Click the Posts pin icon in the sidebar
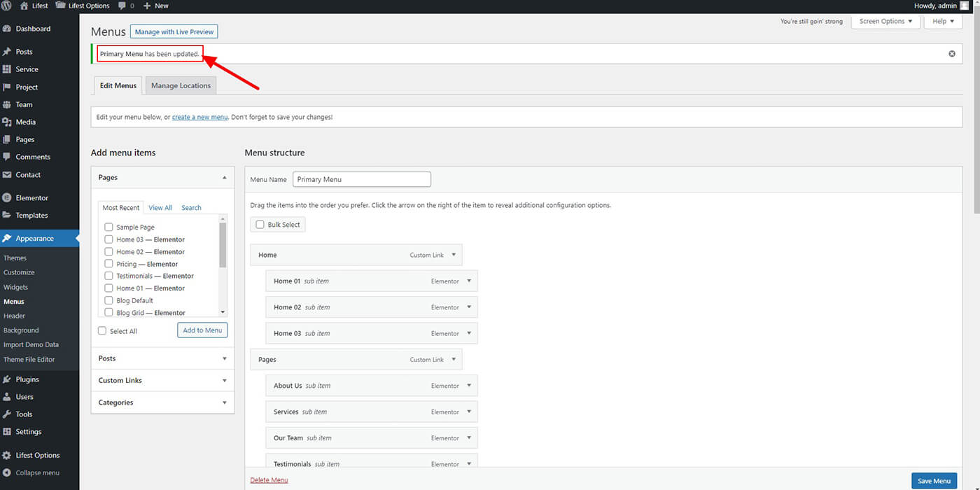Viewport: 980px width, 490px height. pyautogui.click(x=7, y=52)
